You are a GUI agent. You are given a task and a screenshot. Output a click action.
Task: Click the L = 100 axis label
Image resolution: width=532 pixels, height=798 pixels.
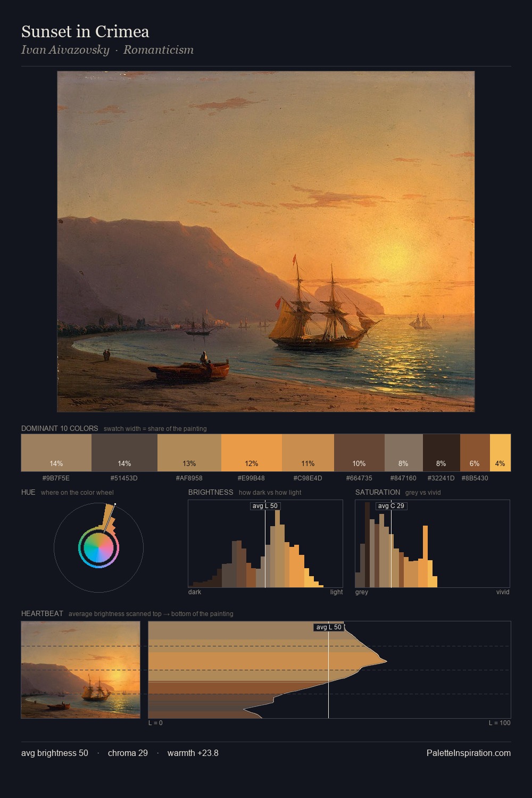500,722
